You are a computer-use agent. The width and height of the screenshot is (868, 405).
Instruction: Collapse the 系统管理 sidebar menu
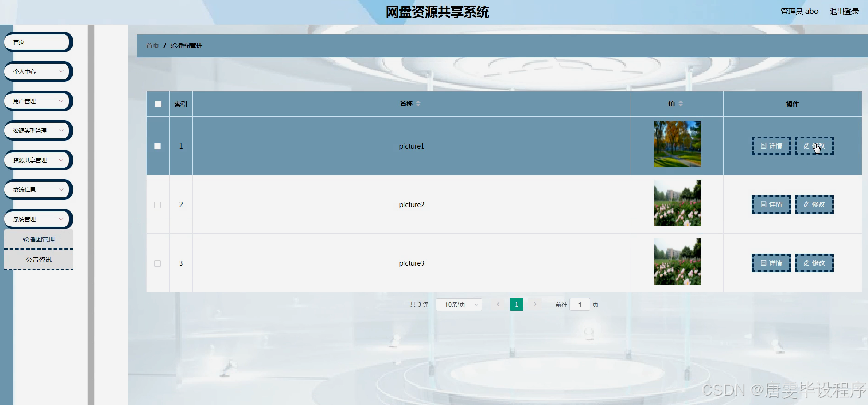point(38,219)
